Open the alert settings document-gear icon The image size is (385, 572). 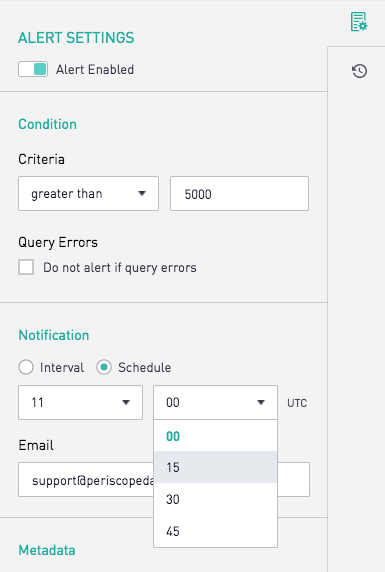coord(359,22)
